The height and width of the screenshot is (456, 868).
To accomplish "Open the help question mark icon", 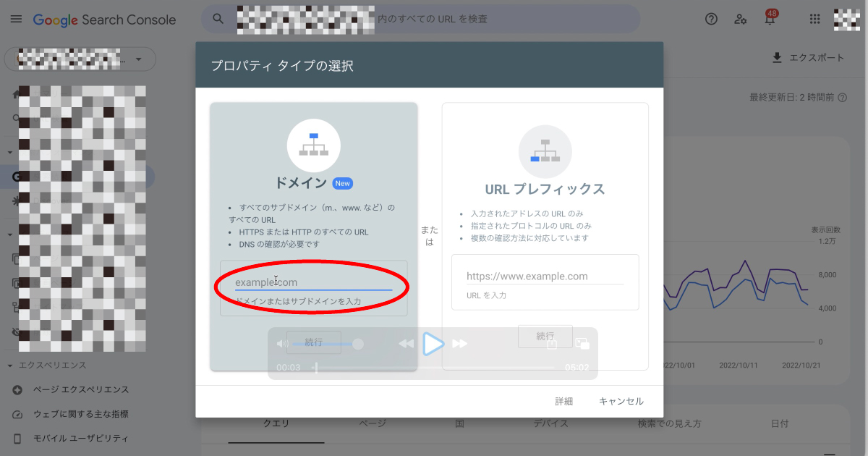I will [711, 20].
